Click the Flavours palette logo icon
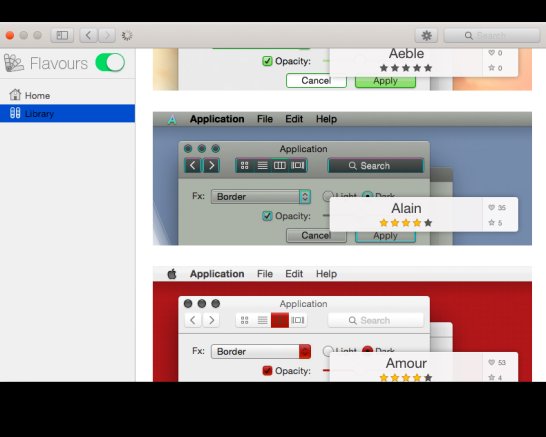The image size is (546, 437). (x=14, y=63)
